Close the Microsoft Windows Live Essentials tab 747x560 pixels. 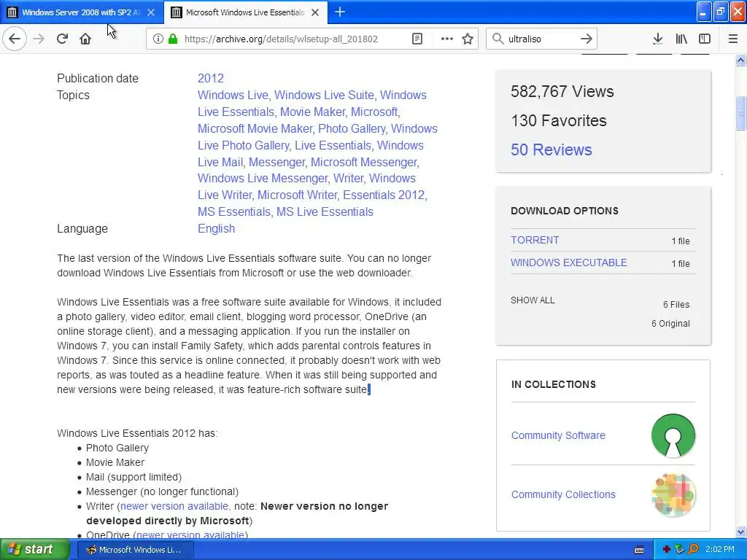coord(315,12)
